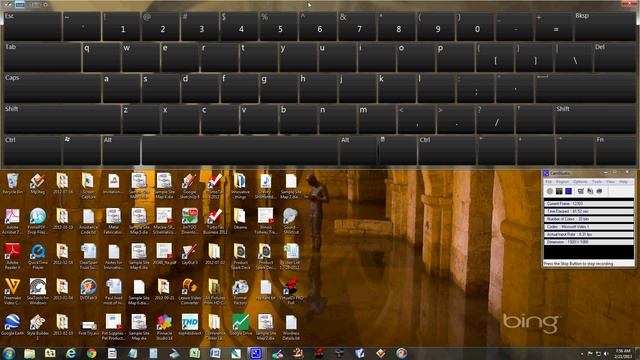Open the Region menu in CamStudio

tap(562, 182)
